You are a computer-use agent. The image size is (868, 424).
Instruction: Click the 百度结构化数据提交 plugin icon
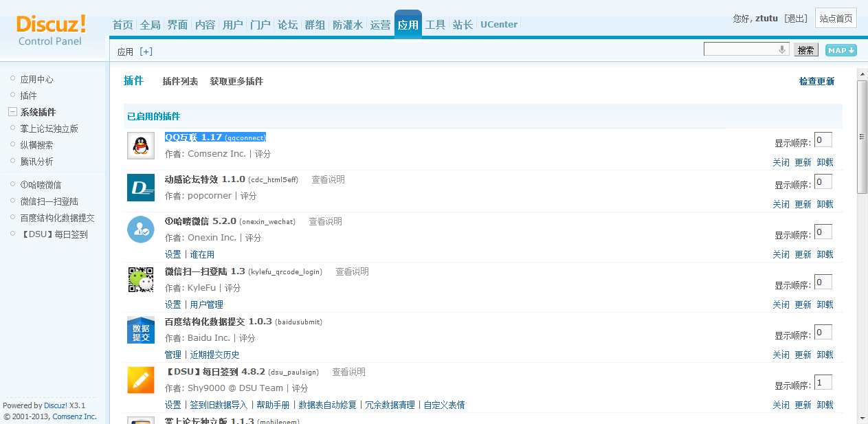tap(141, 330)
